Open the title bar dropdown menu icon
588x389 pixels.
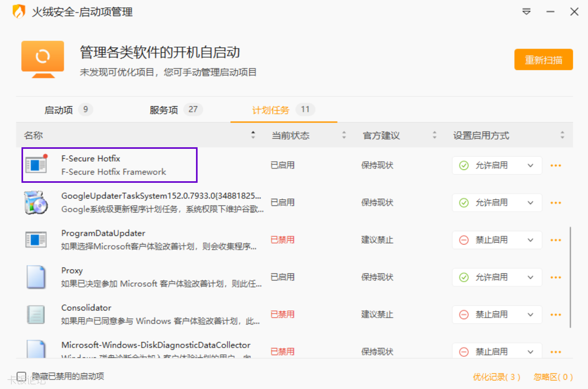526,12
